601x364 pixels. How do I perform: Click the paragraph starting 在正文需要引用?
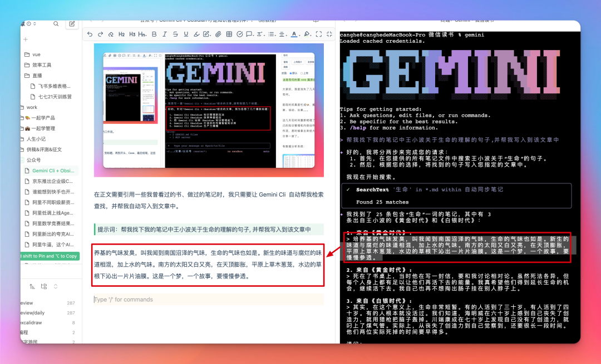(209, 200)
